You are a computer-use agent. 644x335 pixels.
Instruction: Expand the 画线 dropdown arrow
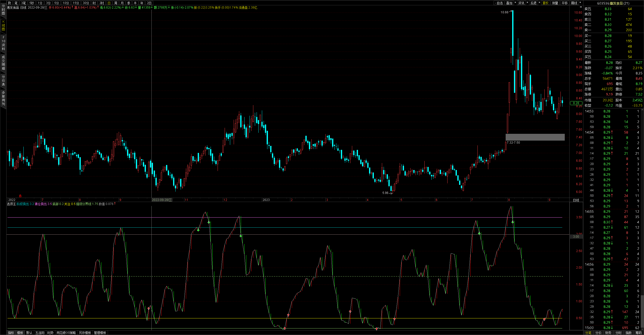point(580,3)
